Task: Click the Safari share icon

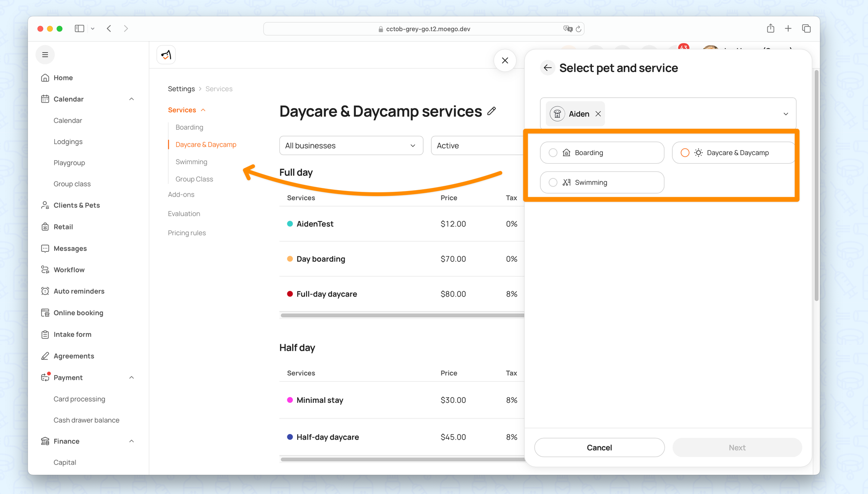Action: [x=770, y=29]
